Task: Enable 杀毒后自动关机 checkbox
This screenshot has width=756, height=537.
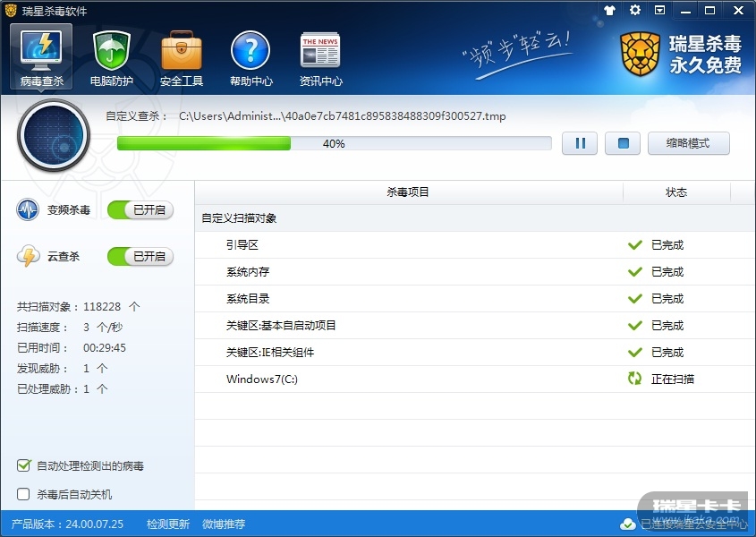Action: coord(23,494)
